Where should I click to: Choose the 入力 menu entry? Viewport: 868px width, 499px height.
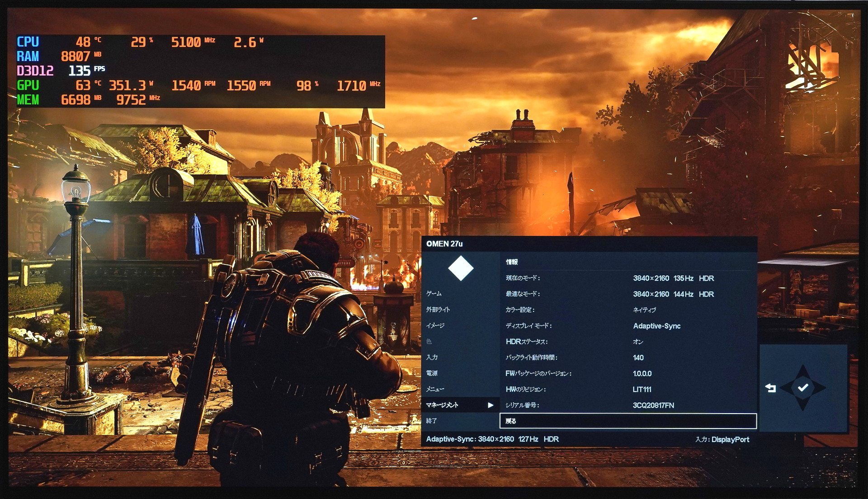point(432,357)
